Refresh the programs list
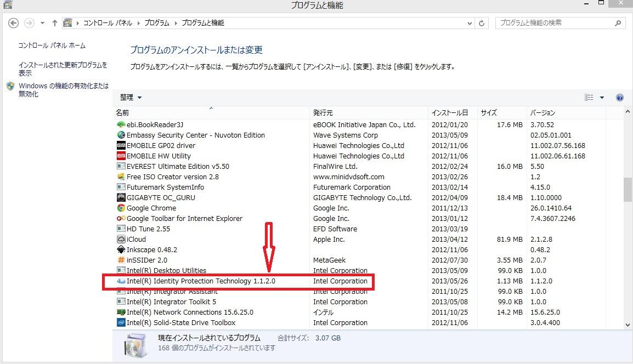 pyautogui.click(x=482, y=24)
